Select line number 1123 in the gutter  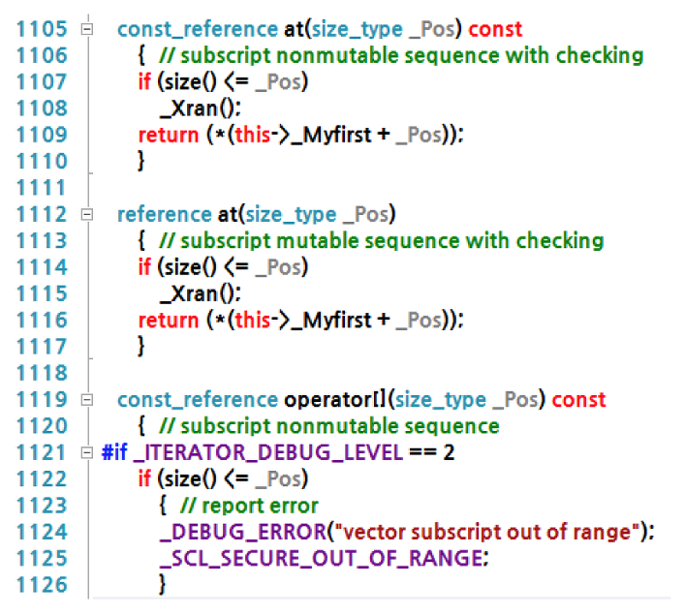pyautogui.click(x=42, y=506)
